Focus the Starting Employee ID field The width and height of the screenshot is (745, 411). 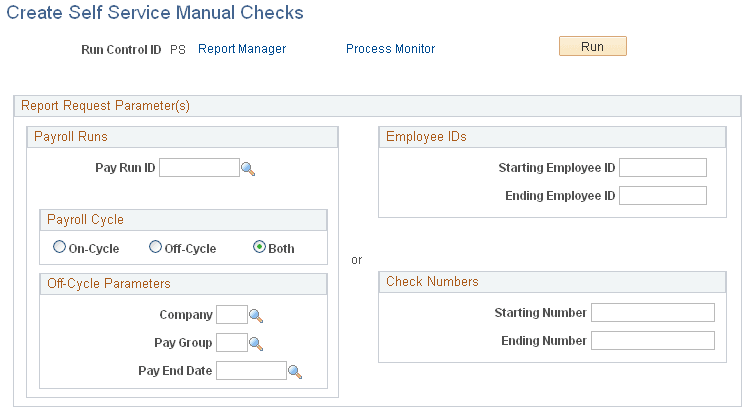[663, 168]
